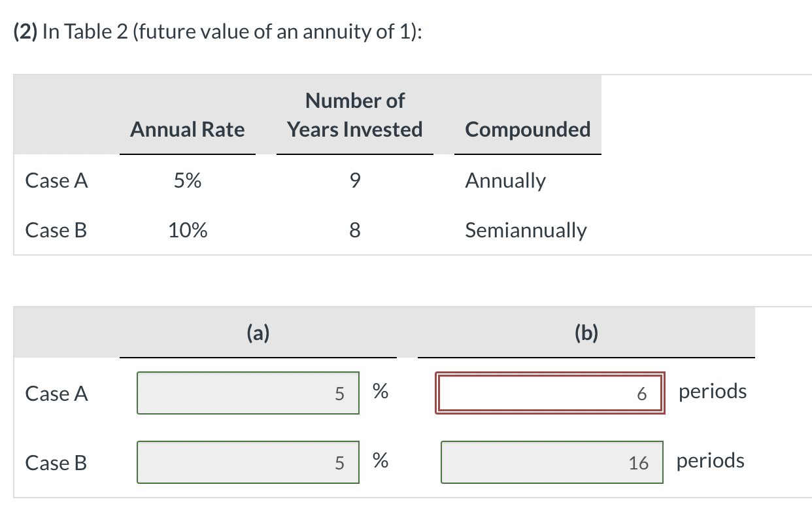This screenshot has height=510, width=812.
Task: Click the (a) column header
Action: click(x=258, y=333)
